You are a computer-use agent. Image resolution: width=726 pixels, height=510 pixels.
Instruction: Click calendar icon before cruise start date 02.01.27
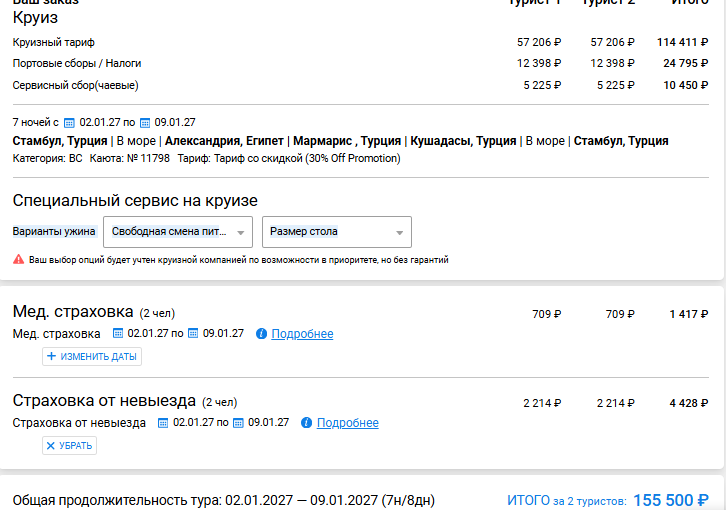pos(69,123)
